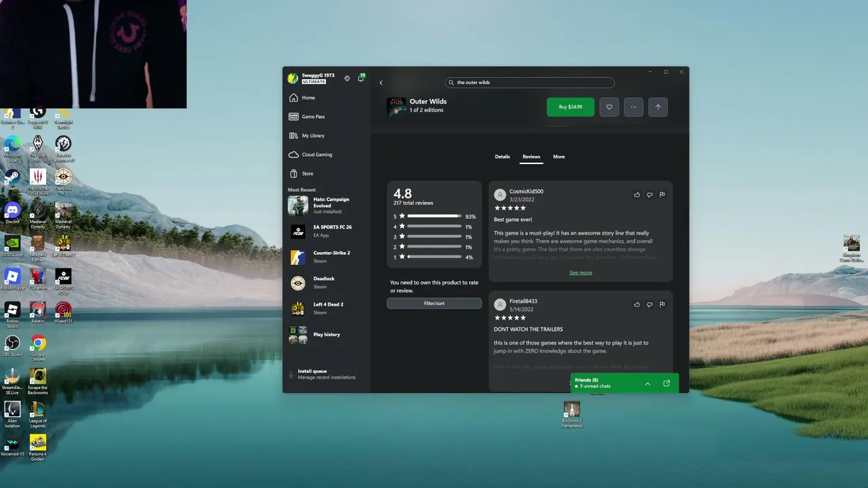The image size is (868, 488).
Task: Open Counter-Strike 2 from Most Recent
Action: coord(327,257)
